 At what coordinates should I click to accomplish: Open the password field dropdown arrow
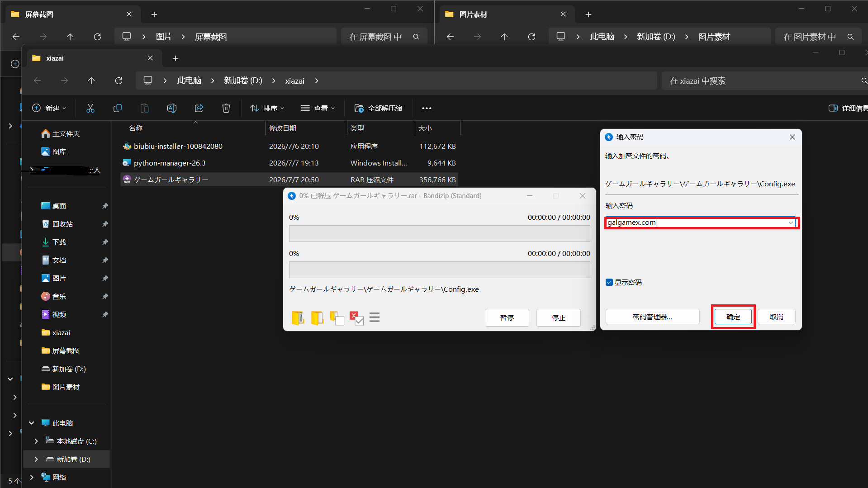pos(791,223)
